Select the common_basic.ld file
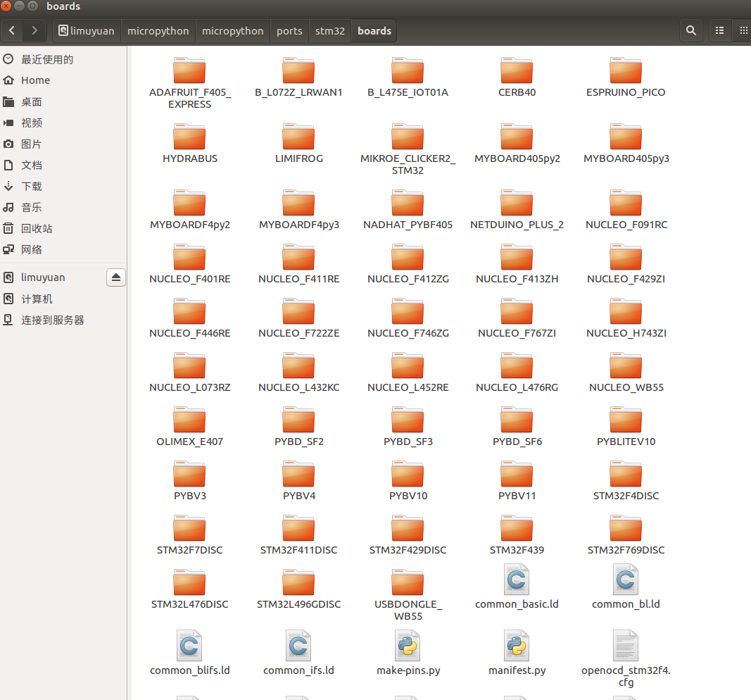Viewport: 751px width, 700px height. (x=517, y=587)
